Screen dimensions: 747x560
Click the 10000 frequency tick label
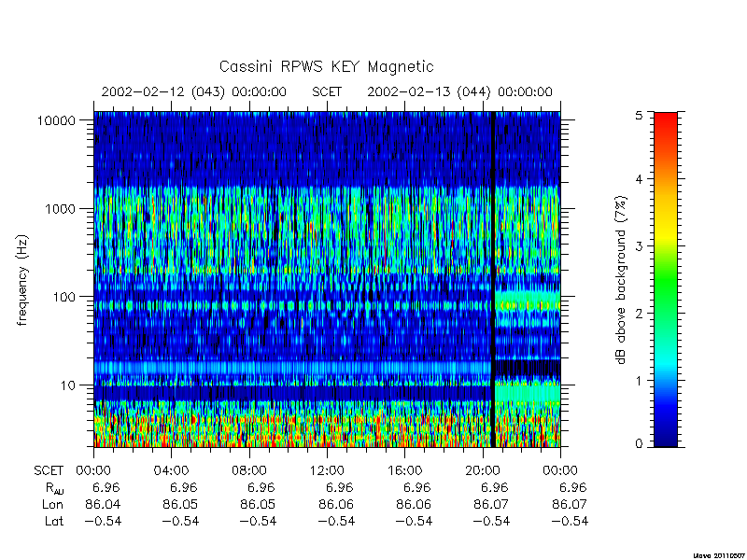[56, 120]
